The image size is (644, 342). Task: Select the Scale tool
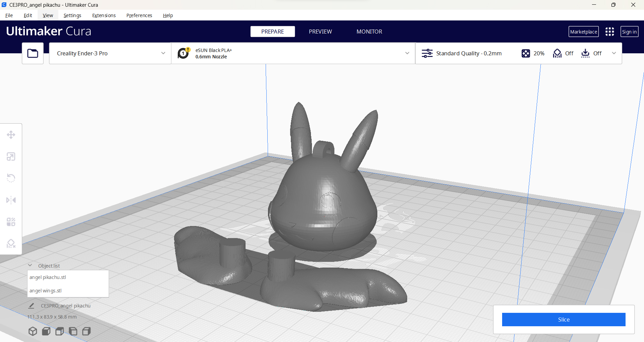[x=11, y=157]
